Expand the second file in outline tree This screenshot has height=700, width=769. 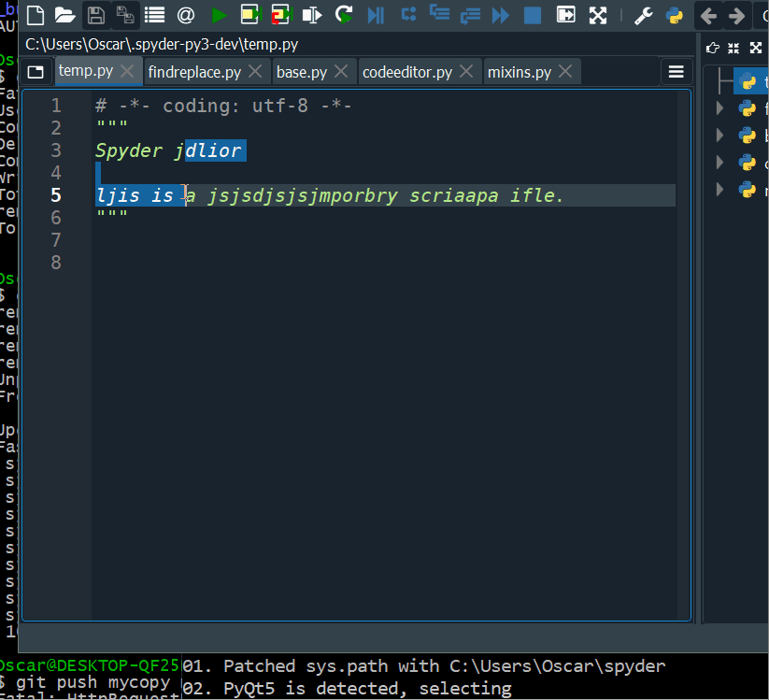pos(719,108)
